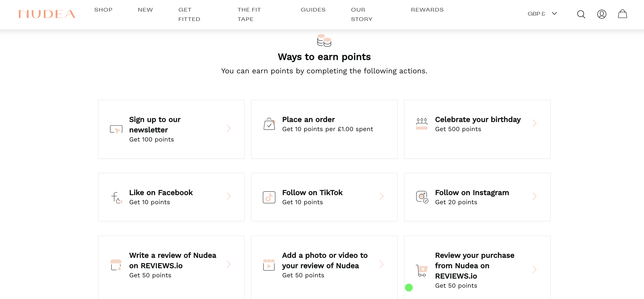Select Write a review of Nudea card
Image resolution: width=644 pixels, height=299 pixels.
point(171,267)
